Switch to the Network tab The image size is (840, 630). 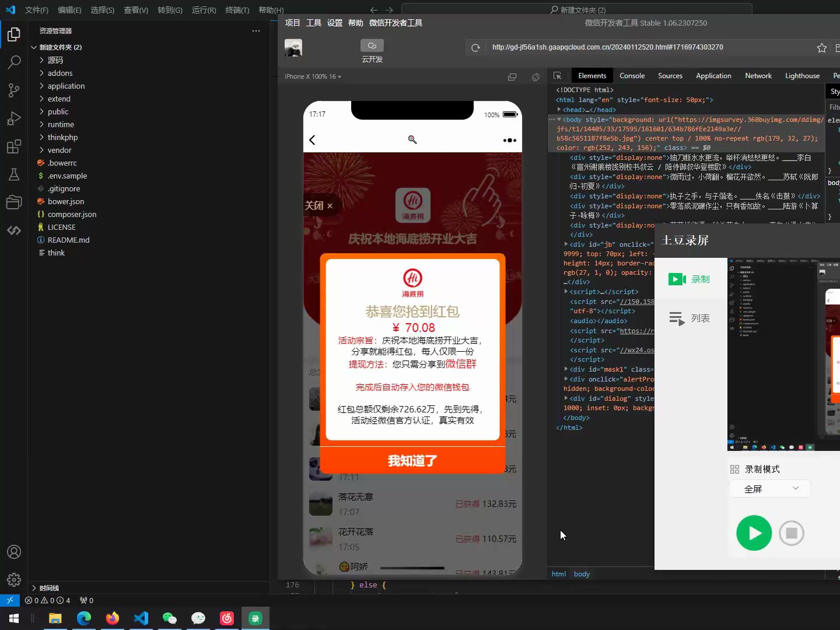coord(758,76)
